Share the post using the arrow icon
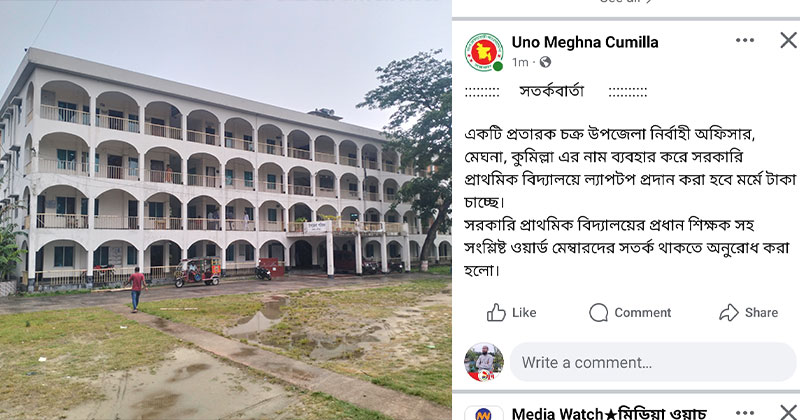This screenshot has height=420, width=800. tap(729, 312)
